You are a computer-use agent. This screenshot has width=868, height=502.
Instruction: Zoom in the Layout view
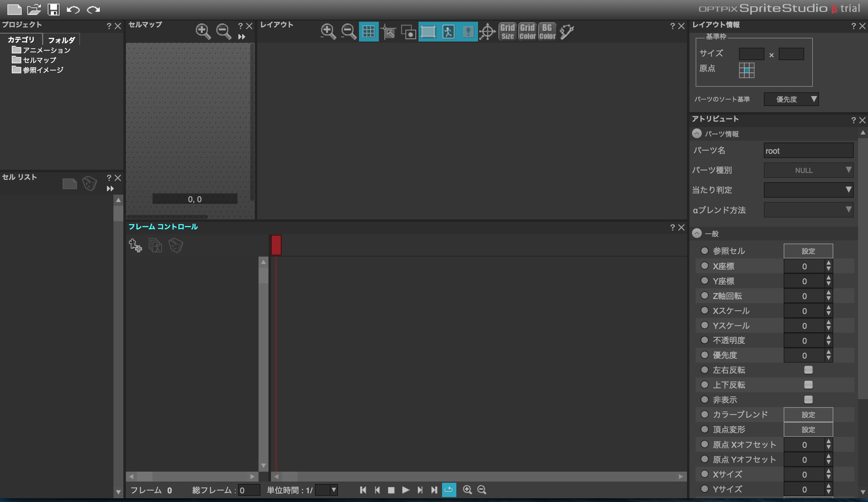[328, 31]
